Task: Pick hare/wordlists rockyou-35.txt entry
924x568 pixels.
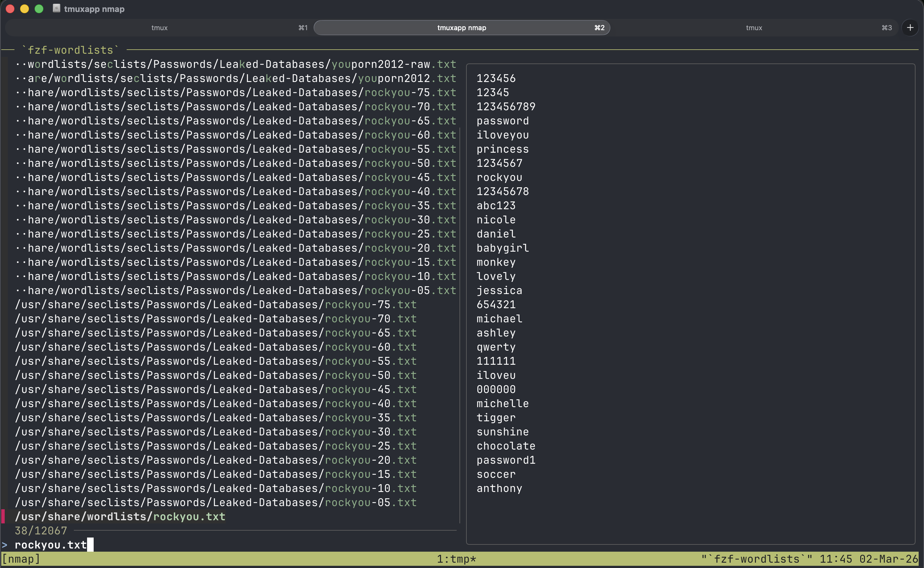Action: click(236, 206)
